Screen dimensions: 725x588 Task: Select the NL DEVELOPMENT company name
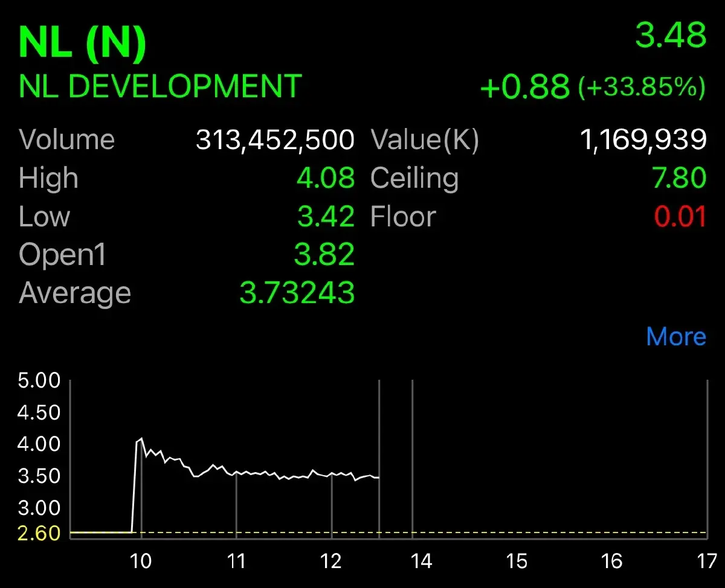click(160, 86)
